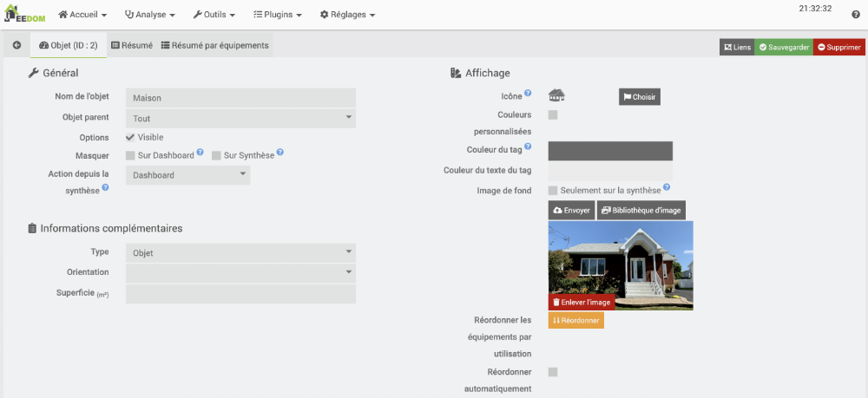The width and height of the screenshot is (868, 398).
Task: Open the Outils menu
Action: point(214,15)
